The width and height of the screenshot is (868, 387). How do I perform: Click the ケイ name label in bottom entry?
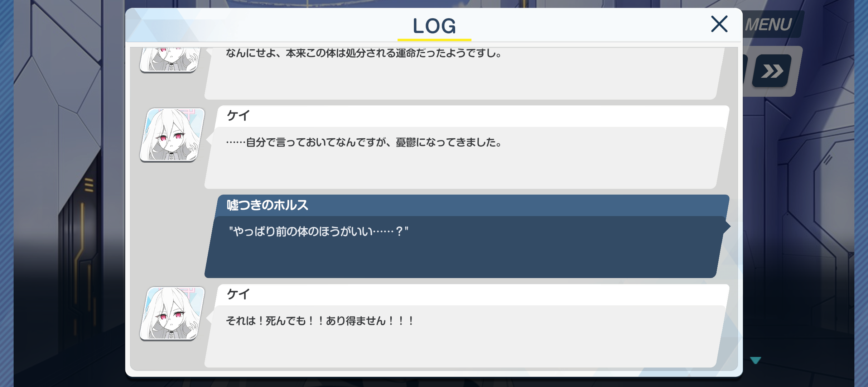(x=238, y=294)
